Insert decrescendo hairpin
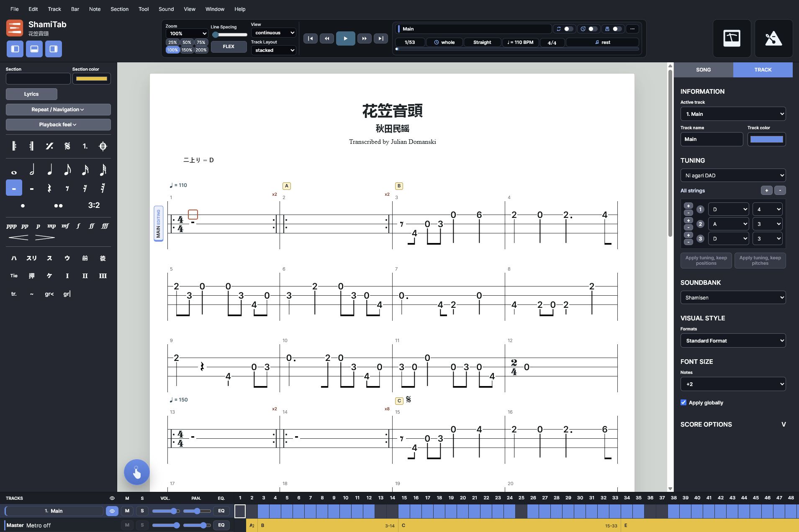This screenshot has height=532, width=799. click(x=45, y=238)
